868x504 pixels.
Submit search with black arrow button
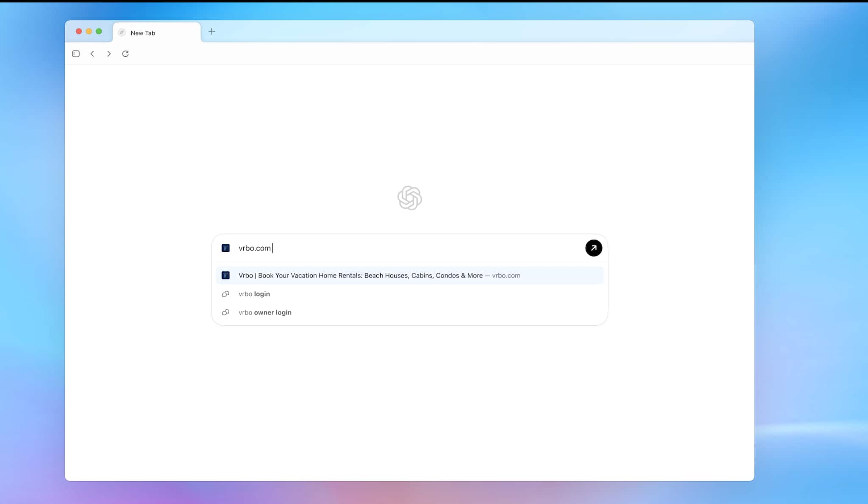pyautogui.click(x=593, y=248)
